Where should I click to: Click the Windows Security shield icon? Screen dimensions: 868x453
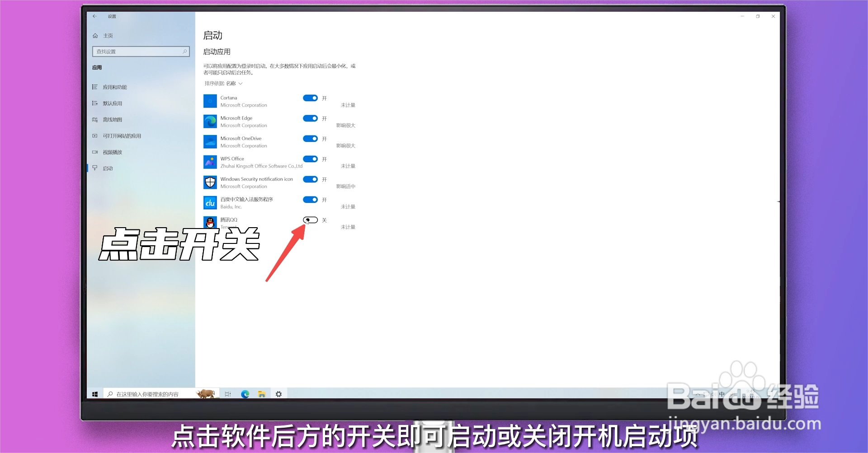[x=210, y=182]
